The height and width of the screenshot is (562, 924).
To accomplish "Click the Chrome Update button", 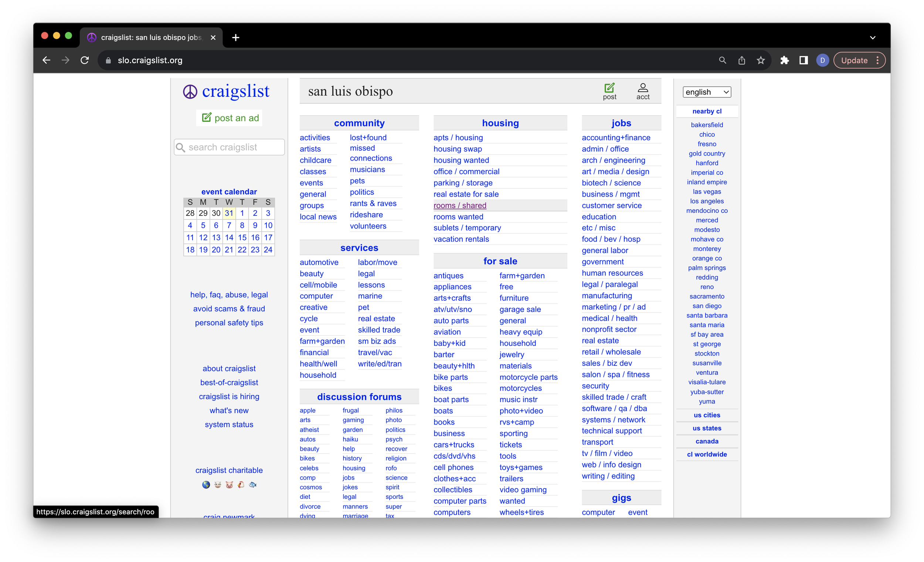I will pyautogui.click(x=854, y=60).
